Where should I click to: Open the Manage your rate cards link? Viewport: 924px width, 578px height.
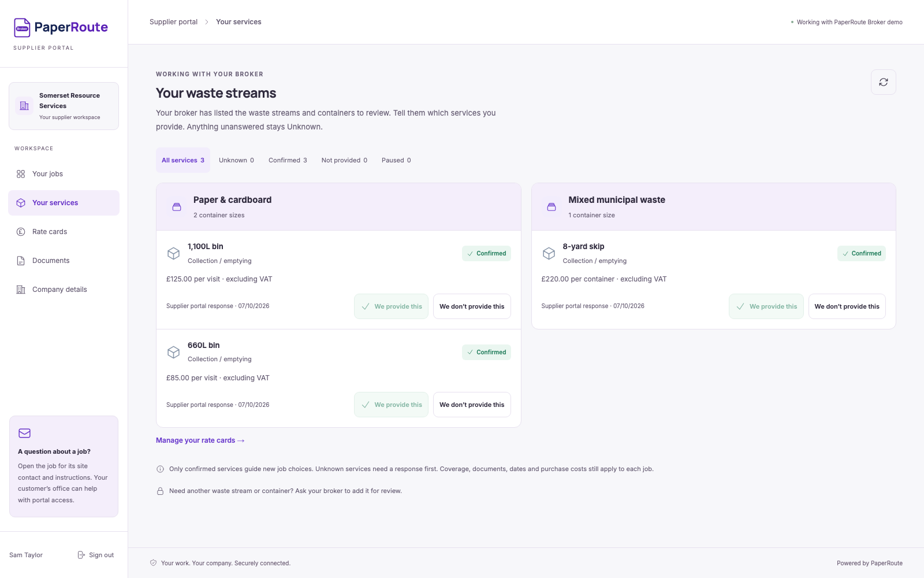[200, 440]
